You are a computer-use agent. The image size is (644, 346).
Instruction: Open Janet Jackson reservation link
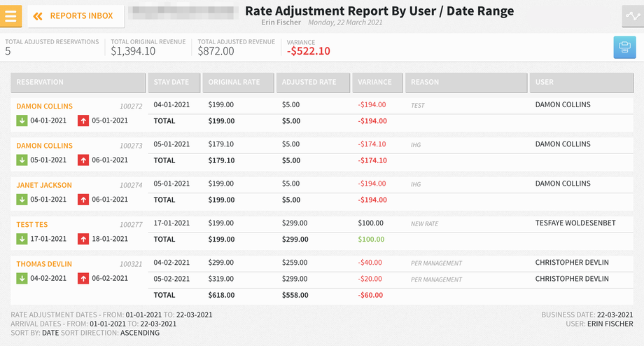click(x=44, y=185)
